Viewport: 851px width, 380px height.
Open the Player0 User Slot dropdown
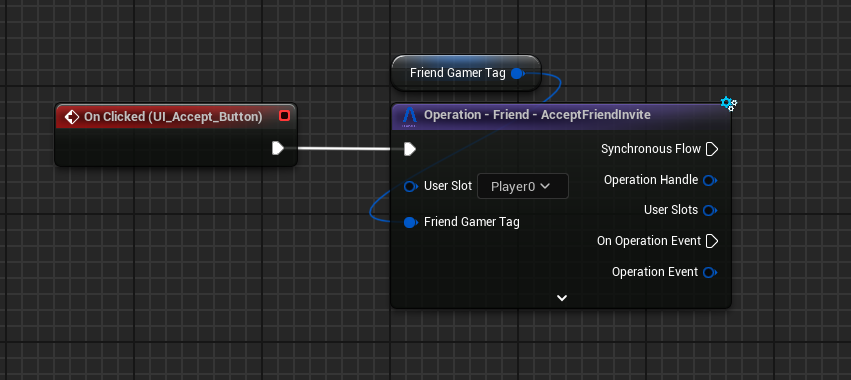tap(523, 186)
